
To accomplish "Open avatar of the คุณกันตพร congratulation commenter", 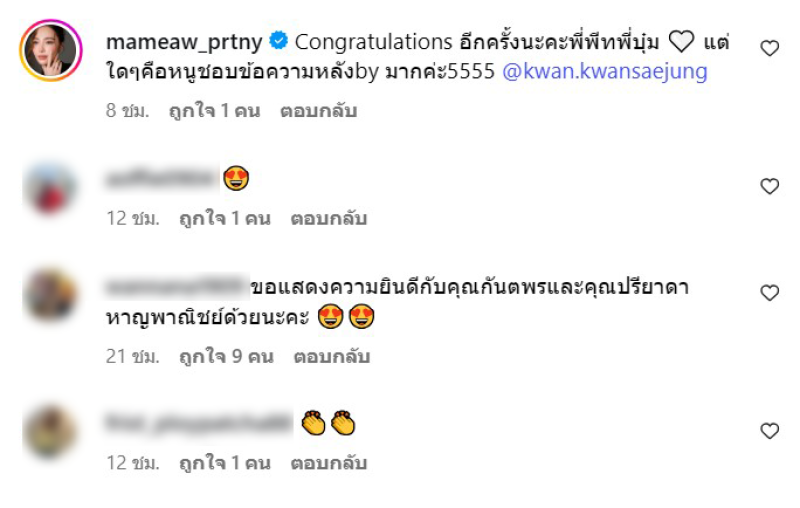I will point(49,295).
